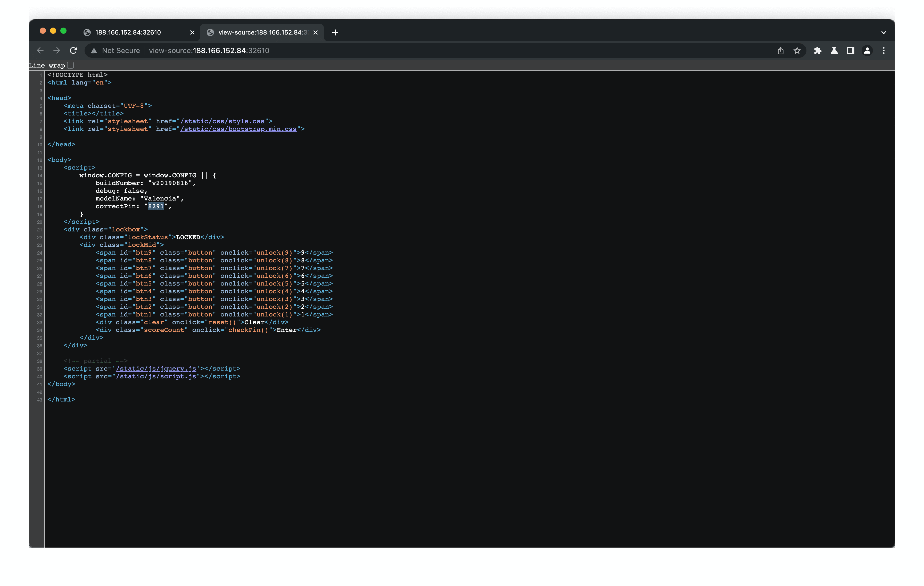Click the browser back arrow
Image resolution: width=924 pixels, height=586 pixels.
pos(40,51)
